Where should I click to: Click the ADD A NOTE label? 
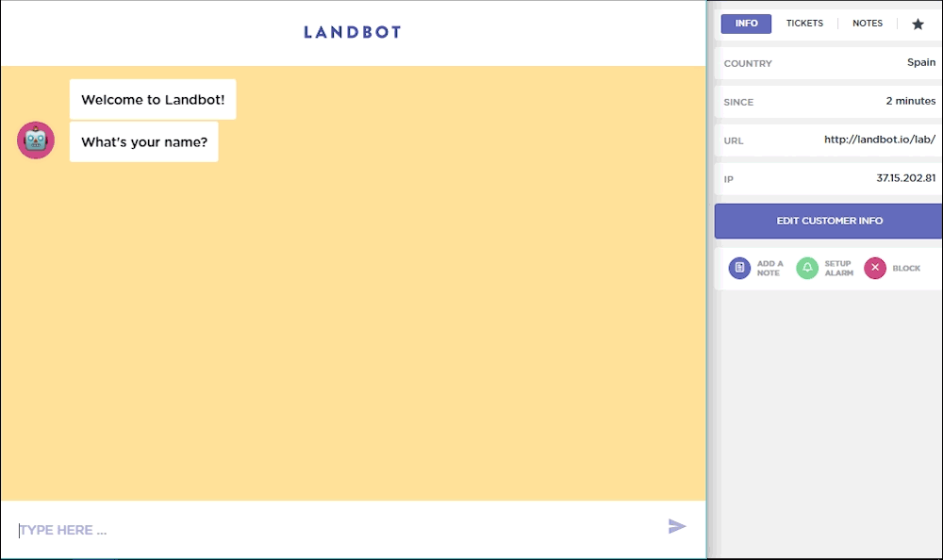click(x=769, y=269)
